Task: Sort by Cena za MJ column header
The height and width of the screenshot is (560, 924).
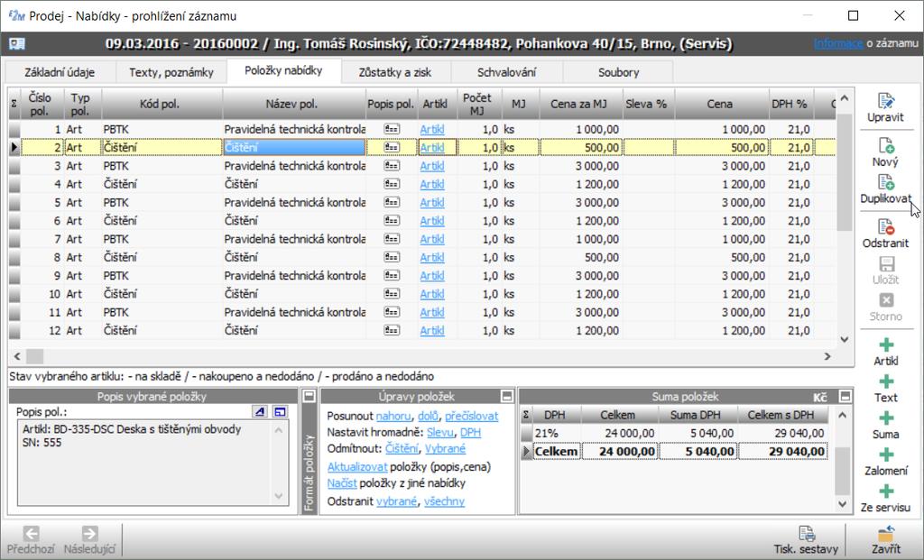Action: click(578, 104)
